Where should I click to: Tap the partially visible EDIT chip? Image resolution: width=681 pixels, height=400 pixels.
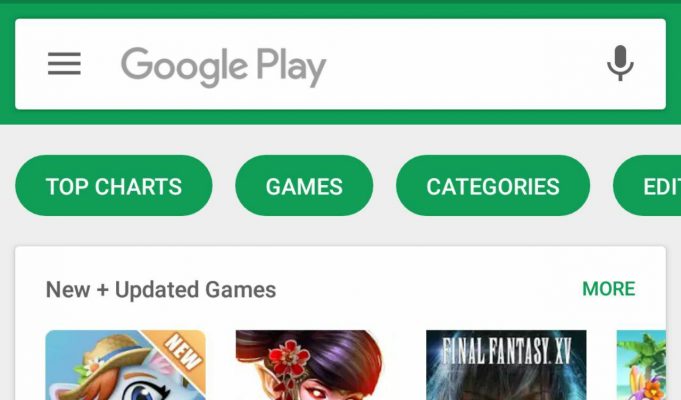(648, 186)
